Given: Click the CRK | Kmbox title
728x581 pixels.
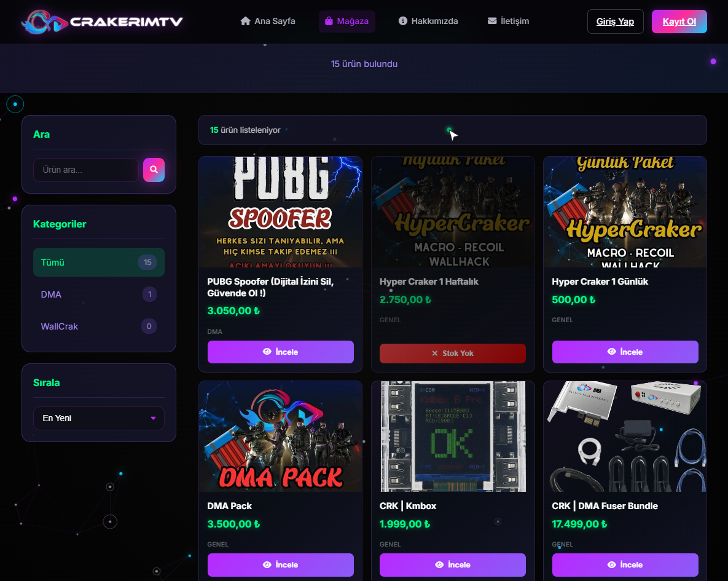Looking at the screenshot, I should (408, 506).
